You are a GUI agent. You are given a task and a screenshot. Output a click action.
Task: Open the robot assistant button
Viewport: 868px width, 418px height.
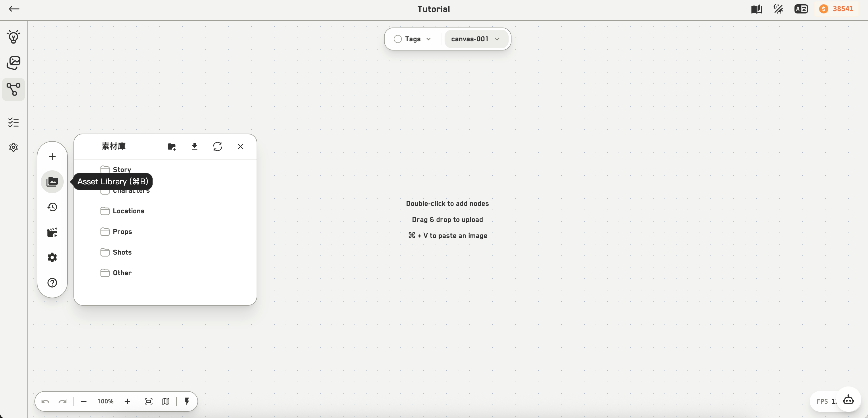(x=848, y=400)
